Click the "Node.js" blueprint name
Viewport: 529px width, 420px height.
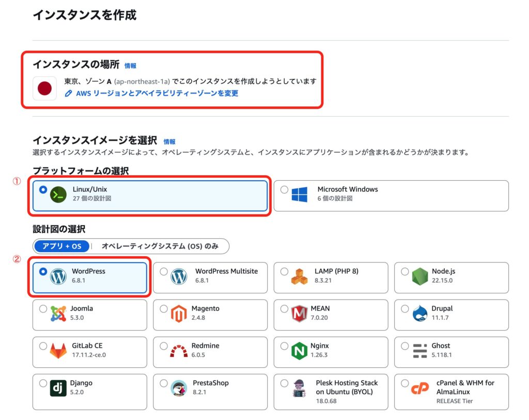pyautogui.click(x=443, y=272)
